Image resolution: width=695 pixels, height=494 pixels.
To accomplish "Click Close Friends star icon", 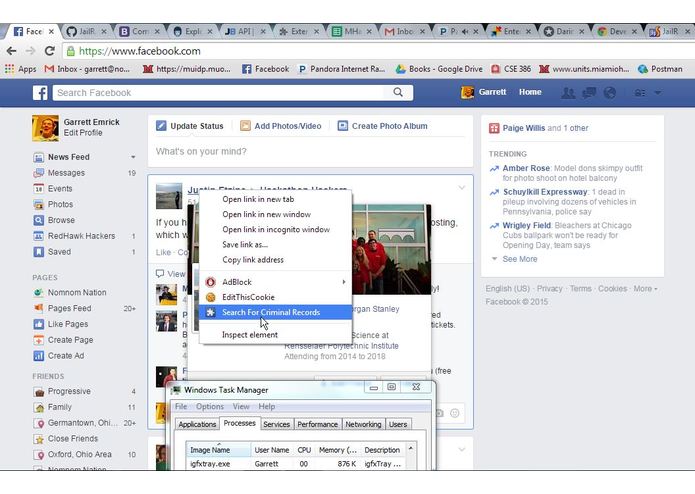I will click(39, 439).
